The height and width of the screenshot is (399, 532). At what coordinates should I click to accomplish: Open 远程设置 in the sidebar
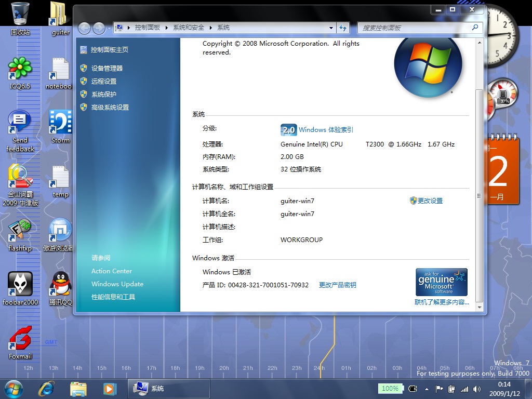click(104, 82)
